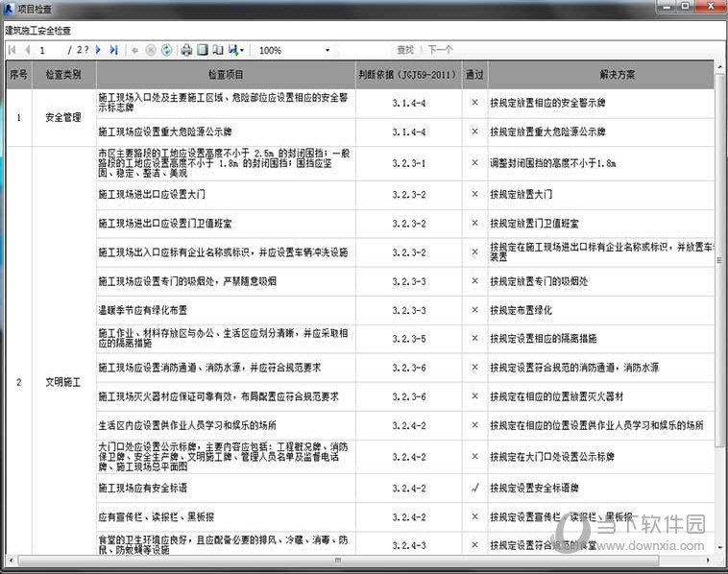Open the 100% zoom dropdown
728x574 pixels.
(x=328, y=50)
